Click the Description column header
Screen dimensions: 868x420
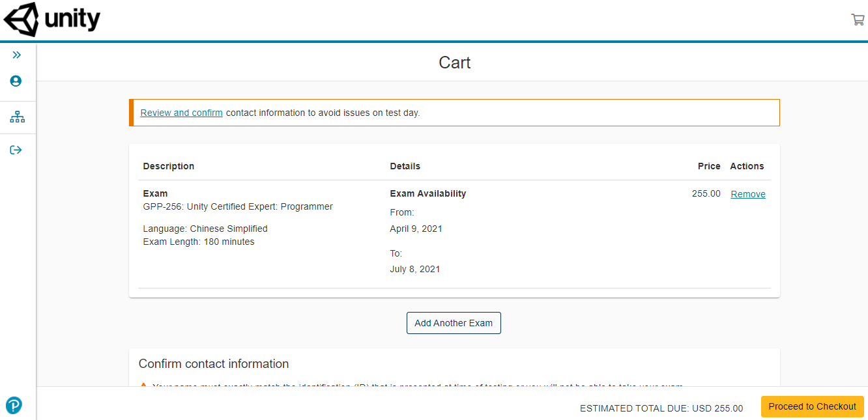169,166
